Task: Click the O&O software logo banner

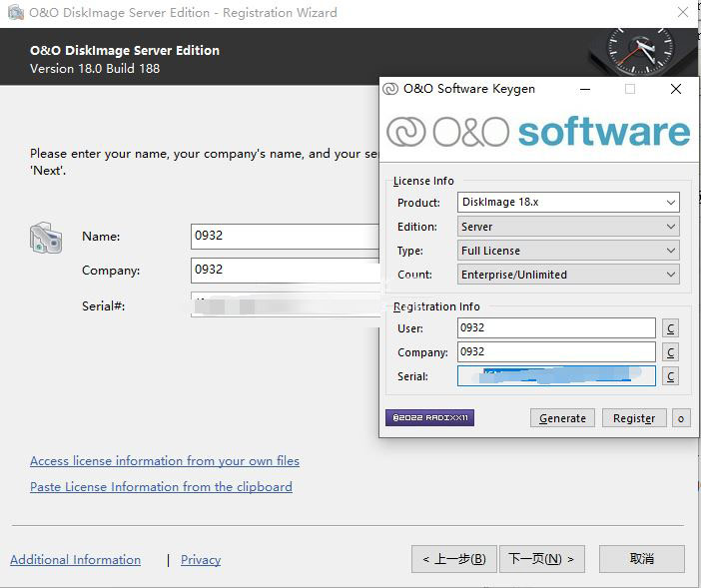Action: click(x=538, y=132)
